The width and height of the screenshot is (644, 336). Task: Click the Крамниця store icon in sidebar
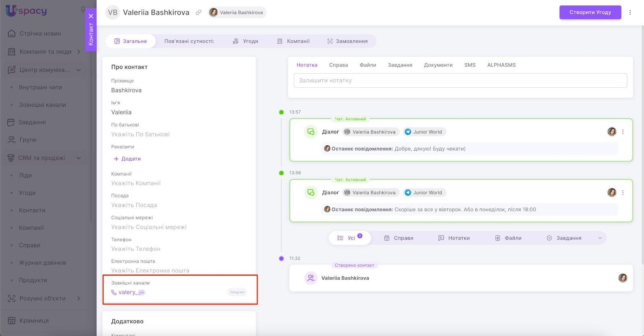[x=12, y=320]
